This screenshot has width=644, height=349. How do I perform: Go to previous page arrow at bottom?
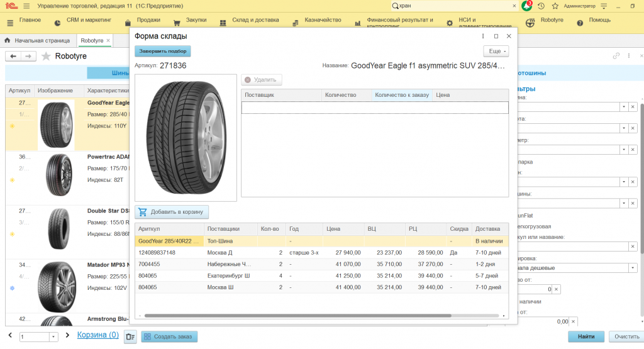(10, 335)
